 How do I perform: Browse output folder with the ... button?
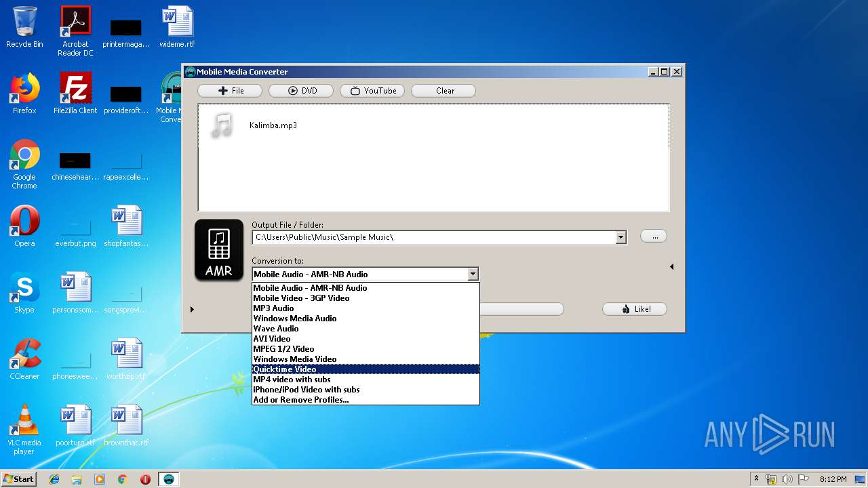(654, 237)
